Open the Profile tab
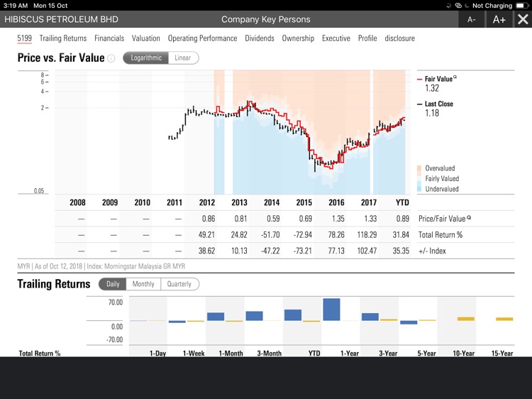 coord(367,38)
